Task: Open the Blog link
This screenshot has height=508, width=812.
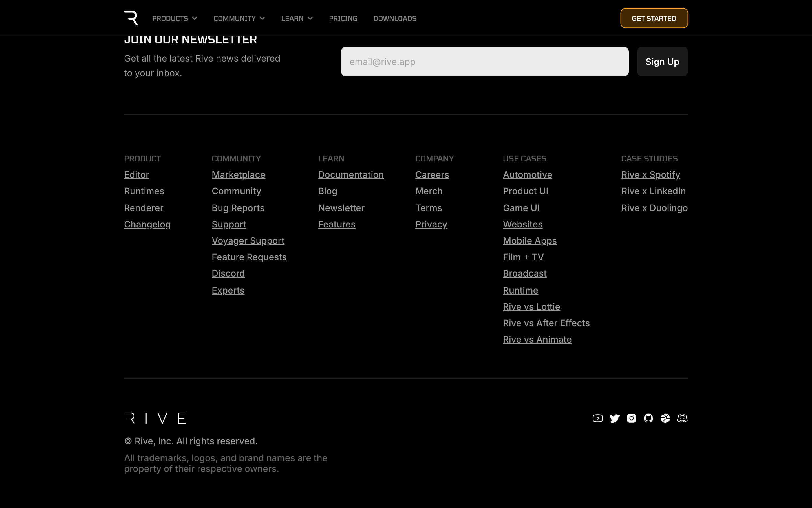Action: tap(328, 191)
